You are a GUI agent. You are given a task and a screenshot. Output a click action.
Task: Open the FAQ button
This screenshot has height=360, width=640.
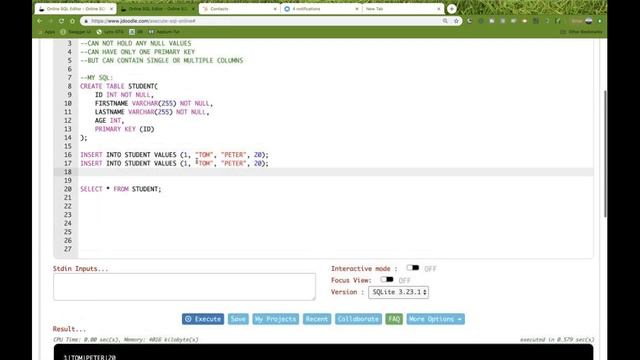(394, 319)
